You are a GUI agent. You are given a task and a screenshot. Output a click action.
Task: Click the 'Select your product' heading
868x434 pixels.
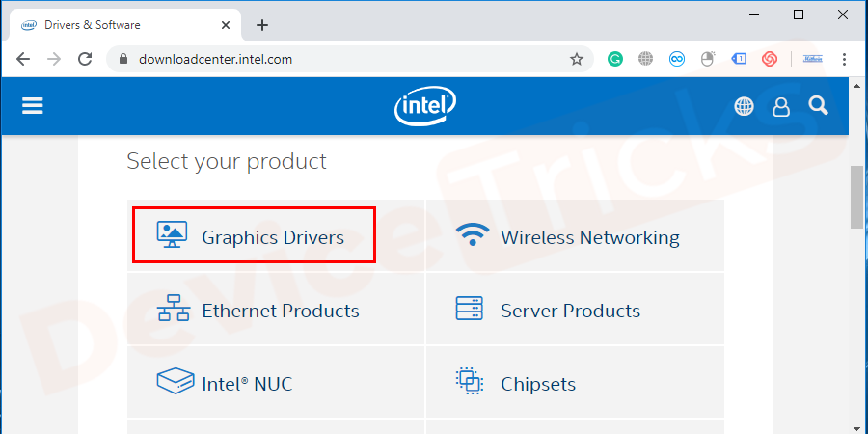click(x=227, y=162)
